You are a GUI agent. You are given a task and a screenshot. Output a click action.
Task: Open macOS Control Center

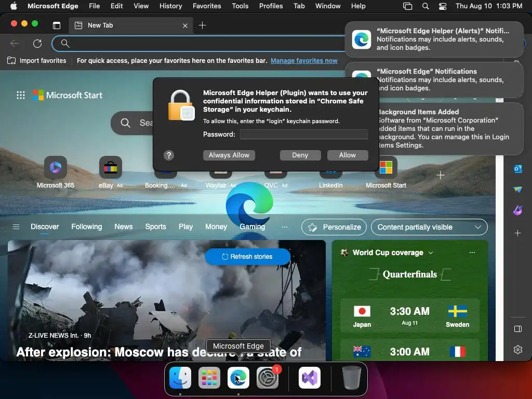(x=443, y=6)
